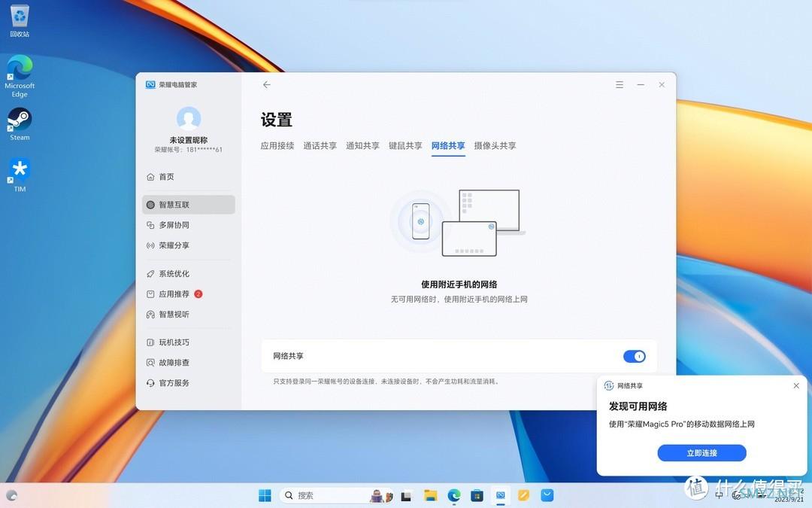Open File Explorer from the taskbar
Image resolution: width=812 pixels, height=508 pixels.
coord(430,495)
